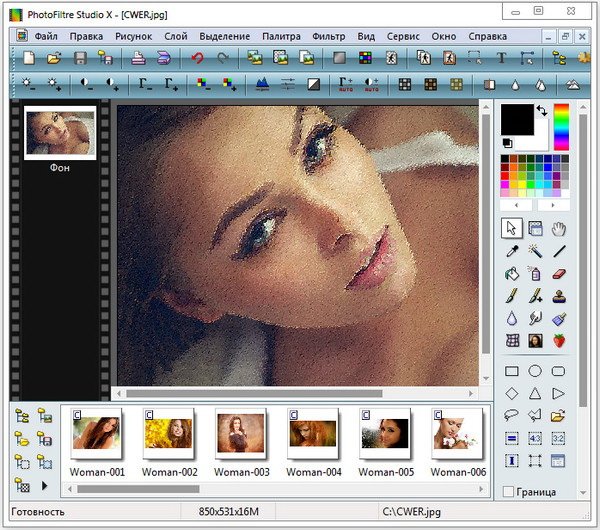This screenshot has height=530, width=600.
Task: Pick the Eraser tool
Action: tap(559, 273)
